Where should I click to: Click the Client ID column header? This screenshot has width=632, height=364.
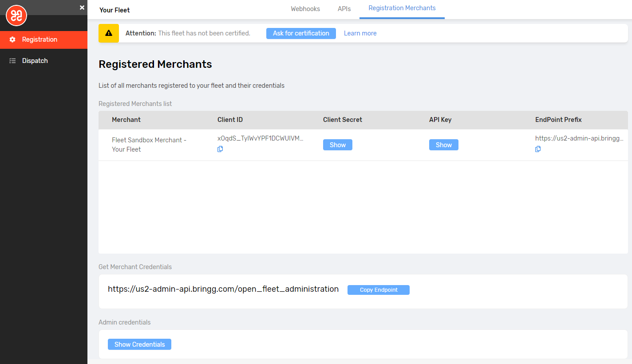tap(230, 120)
